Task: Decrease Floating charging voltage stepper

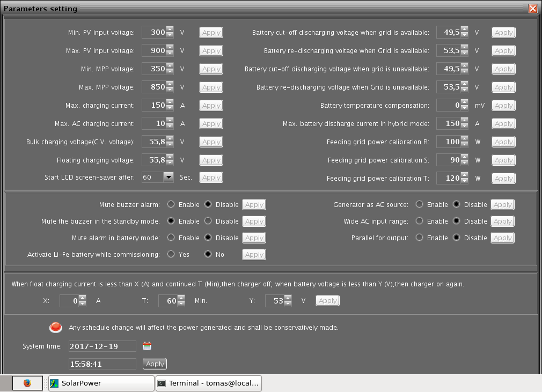Action: coord(170,163)
